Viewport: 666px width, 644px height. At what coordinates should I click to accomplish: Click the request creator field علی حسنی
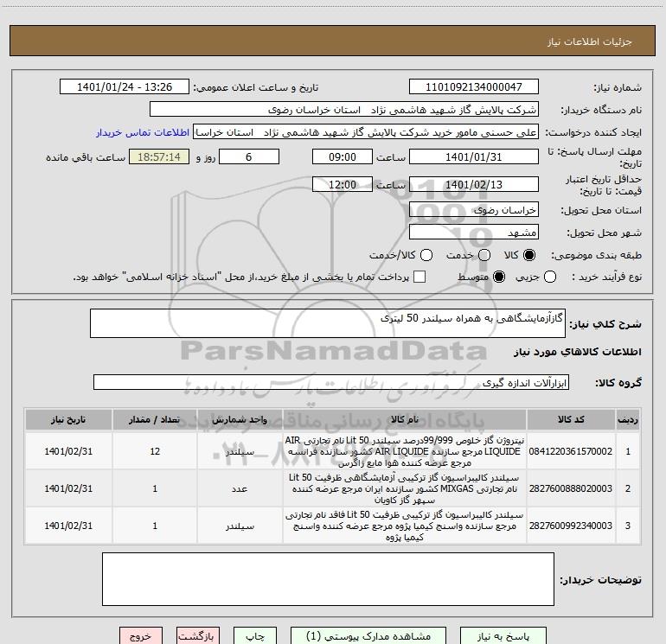click(x=366, y=132)
